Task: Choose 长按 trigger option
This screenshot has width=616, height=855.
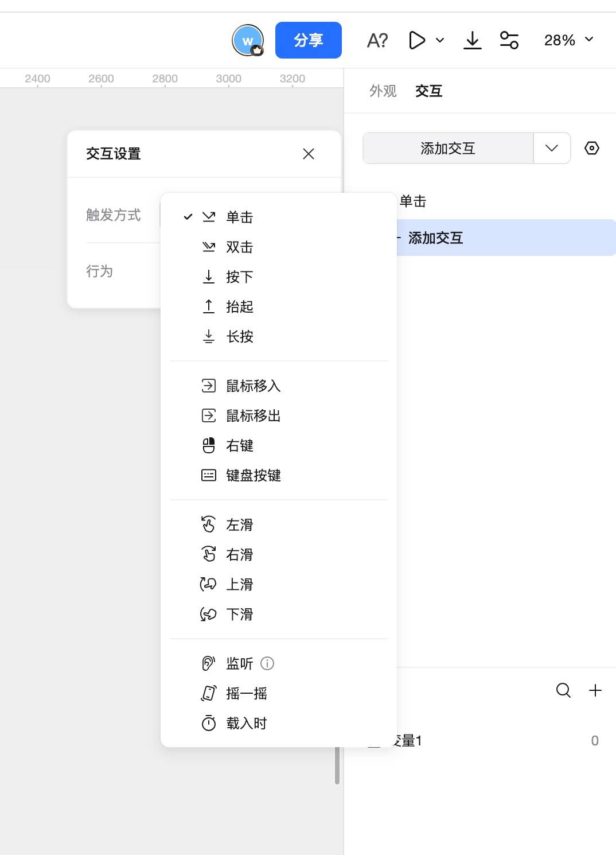Action: [x=279, y=336]
